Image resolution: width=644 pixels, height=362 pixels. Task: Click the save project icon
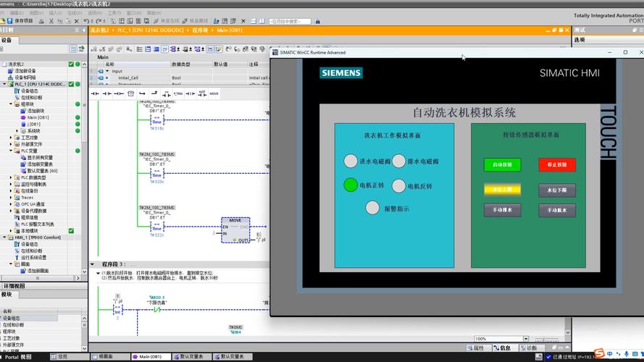click(x=9, y=21)
